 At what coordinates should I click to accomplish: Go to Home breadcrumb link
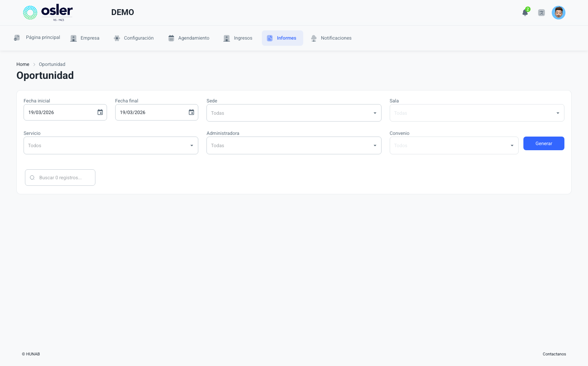point(23,64)
